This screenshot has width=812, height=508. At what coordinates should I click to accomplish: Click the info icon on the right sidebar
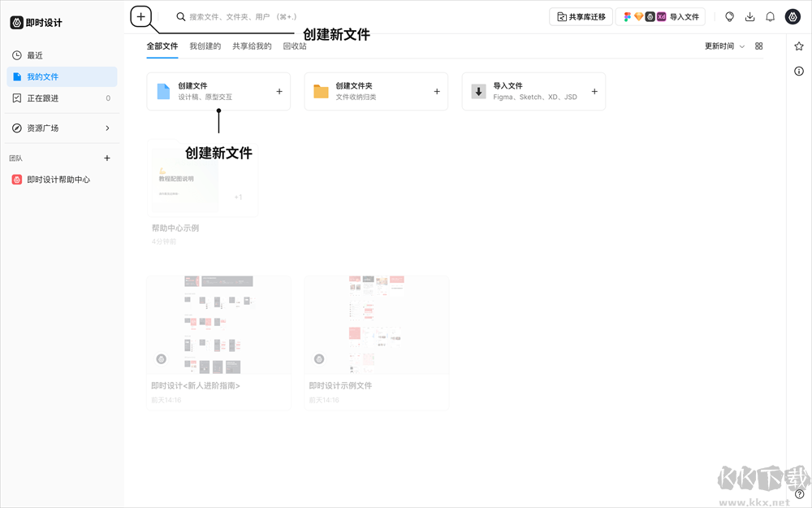(798, 71)
